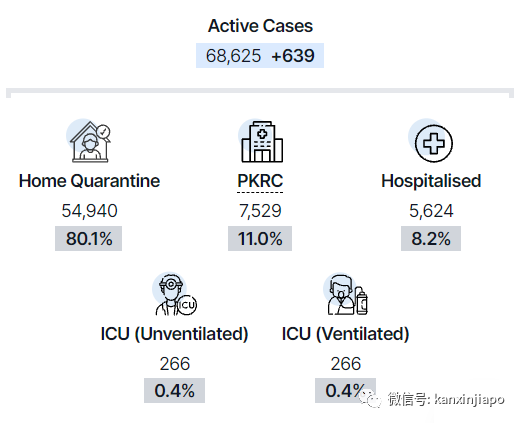Open the dotted-underlined PKRC label
The image size is (521, 423).
tap(260, 181)
